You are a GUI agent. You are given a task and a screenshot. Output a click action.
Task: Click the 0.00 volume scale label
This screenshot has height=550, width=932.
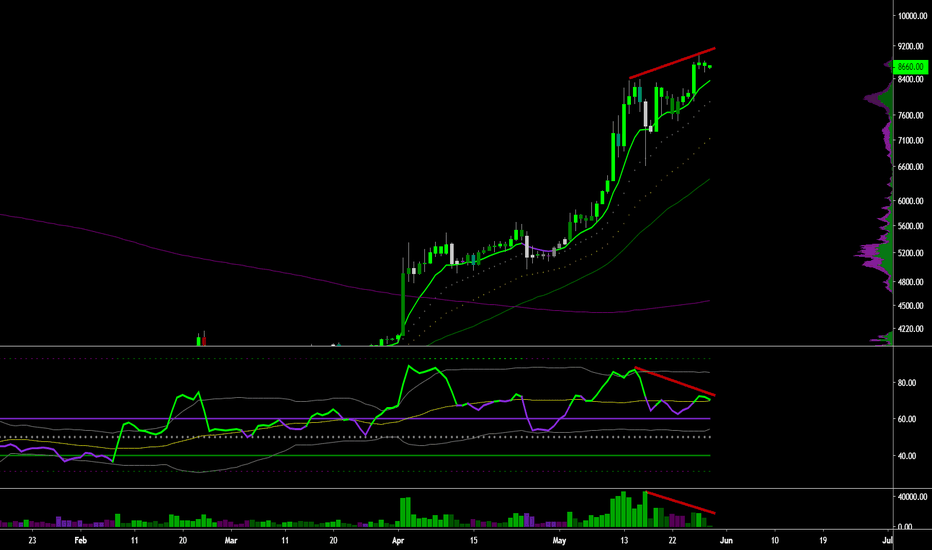coord(905,527)
